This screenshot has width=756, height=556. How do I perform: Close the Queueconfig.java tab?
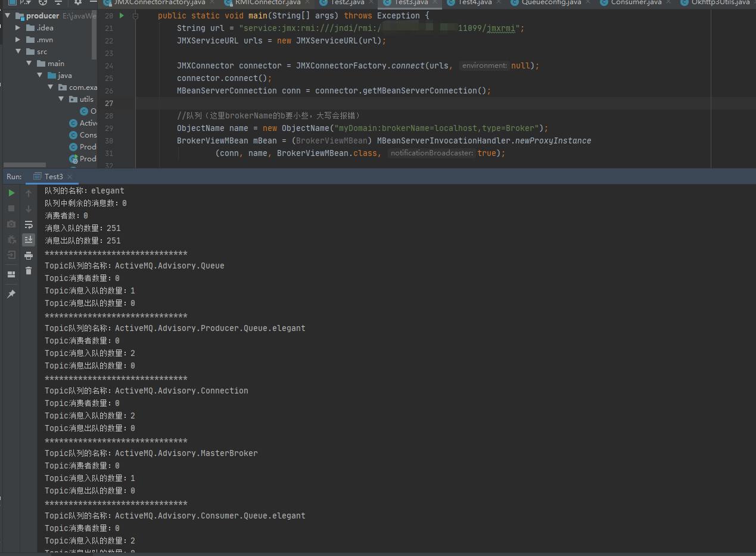(587, 2)
